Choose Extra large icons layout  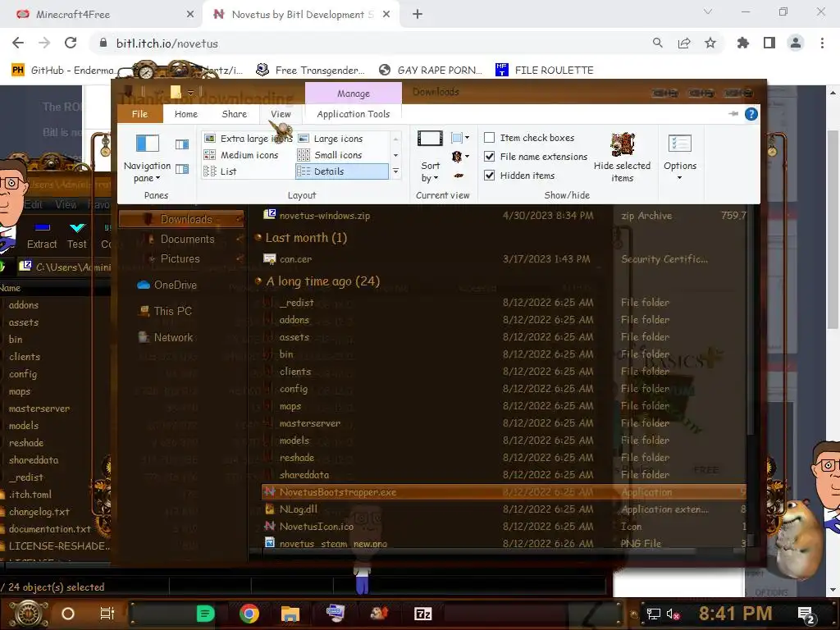249,138
